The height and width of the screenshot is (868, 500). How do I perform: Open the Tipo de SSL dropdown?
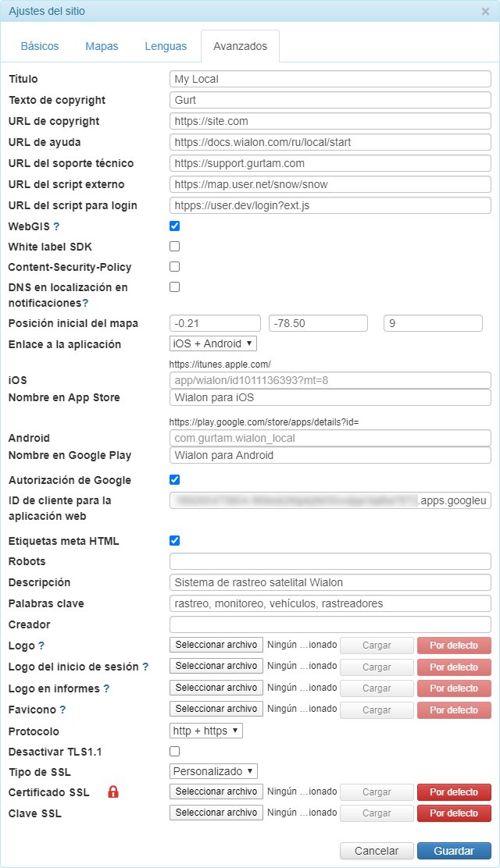point(213,771)
